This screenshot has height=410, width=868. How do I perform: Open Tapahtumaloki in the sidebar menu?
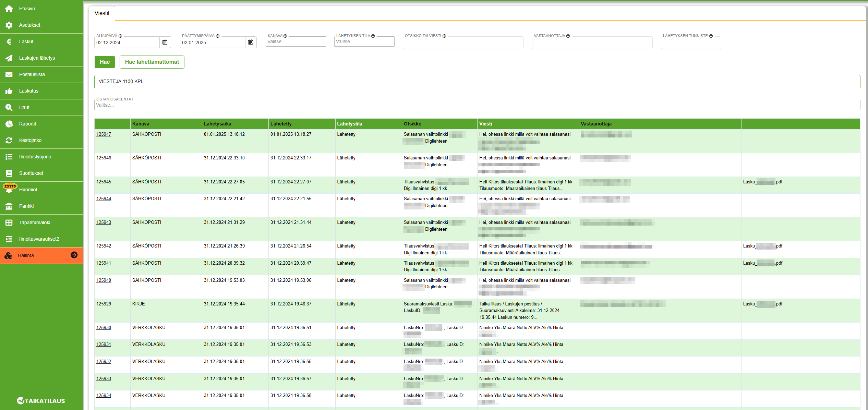(x=41, y=222)
